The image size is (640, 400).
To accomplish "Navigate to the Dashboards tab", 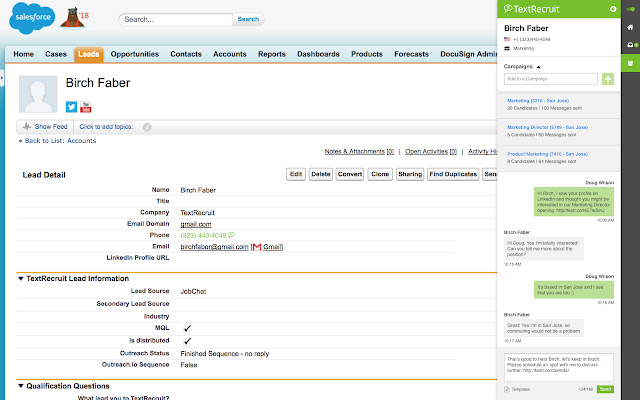I will click(x=318, y=54).
